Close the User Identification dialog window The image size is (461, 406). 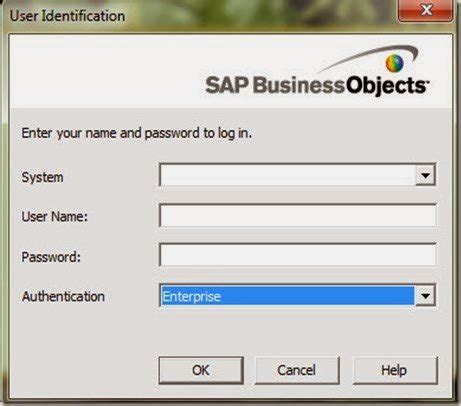click(x=426, y=10)
